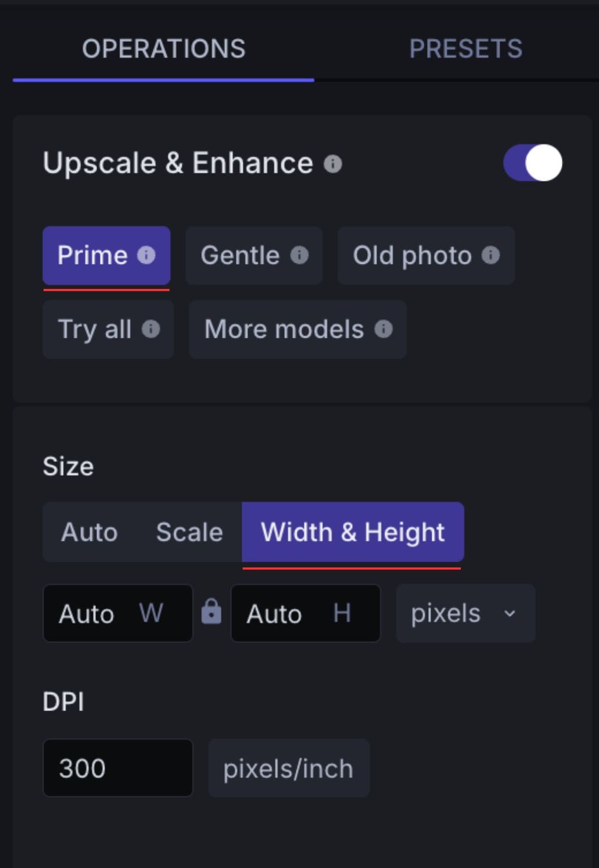Click the info icon next to Try all

point(152,329)
